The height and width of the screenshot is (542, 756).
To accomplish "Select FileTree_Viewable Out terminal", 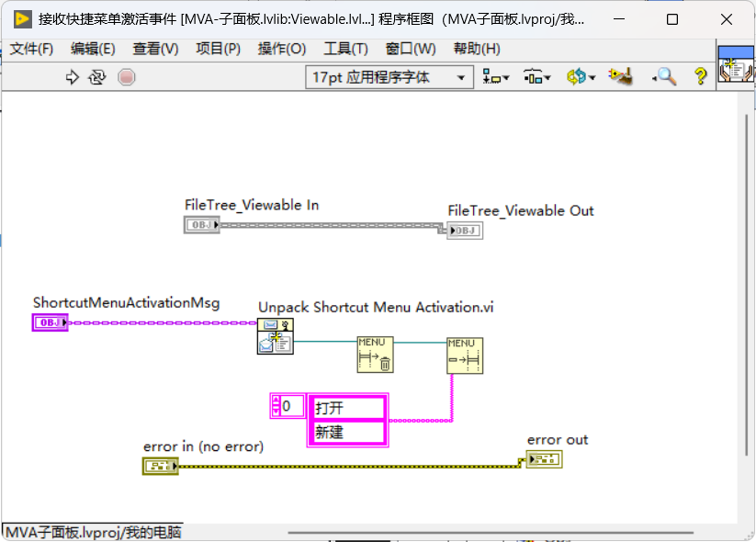I will click(x=465, y=231).
